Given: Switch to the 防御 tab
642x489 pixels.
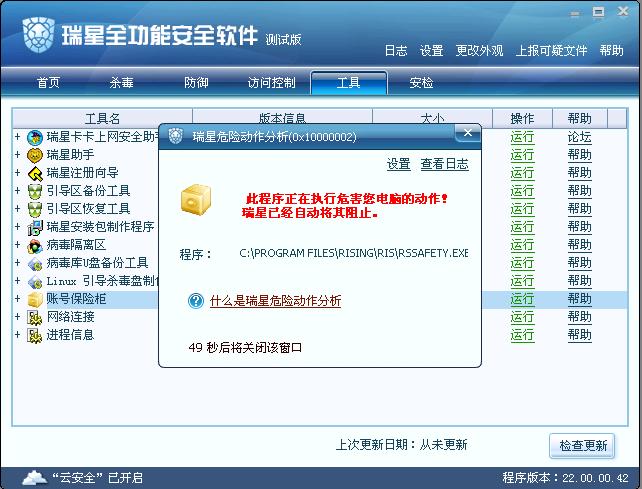Looking at the screenshot, I should click(x=196, y=83).
